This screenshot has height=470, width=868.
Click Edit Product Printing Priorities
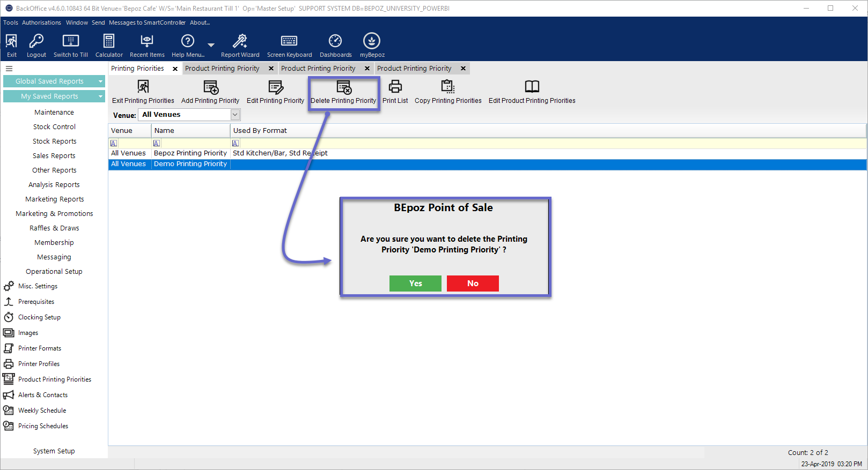(532, 92)
